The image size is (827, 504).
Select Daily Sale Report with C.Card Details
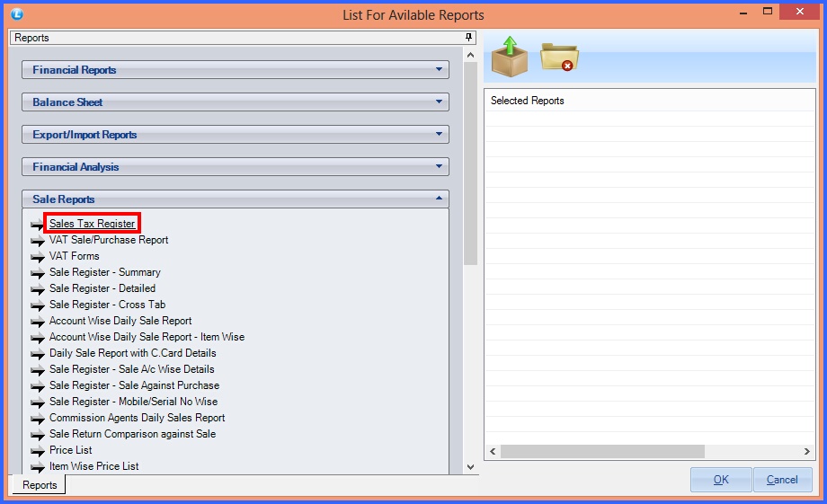(x=133, y=353)
